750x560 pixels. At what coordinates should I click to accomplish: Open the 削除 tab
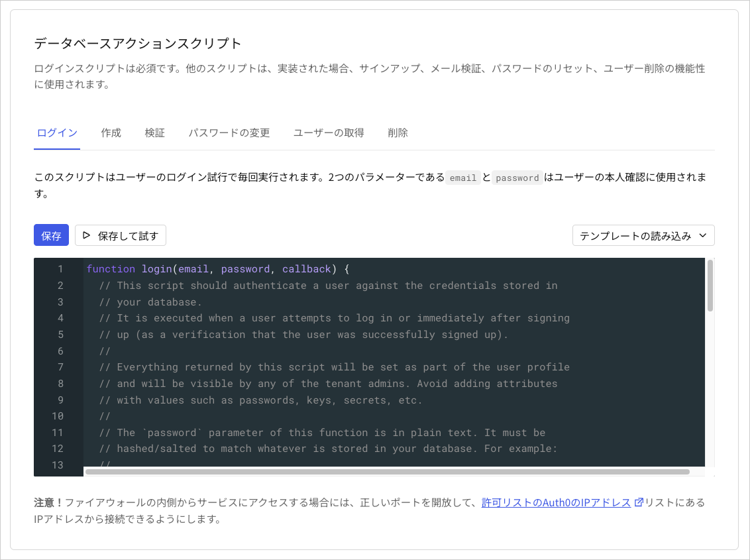coord(398,133)
